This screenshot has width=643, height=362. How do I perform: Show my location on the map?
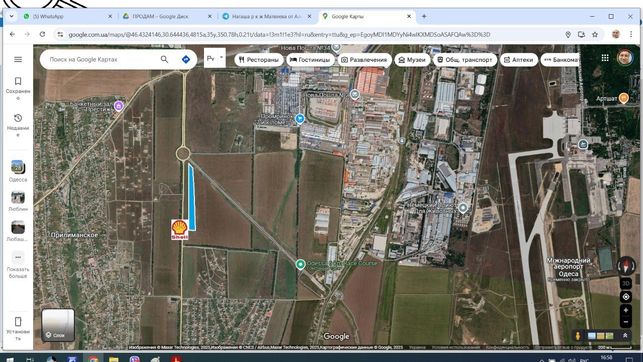(x=626, y=296)
